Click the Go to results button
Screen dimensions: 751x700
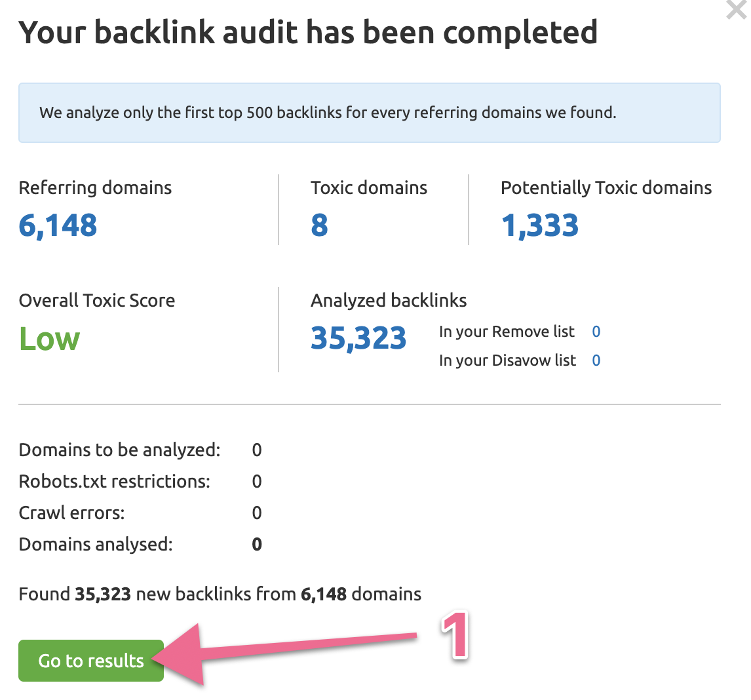[90, 660]
